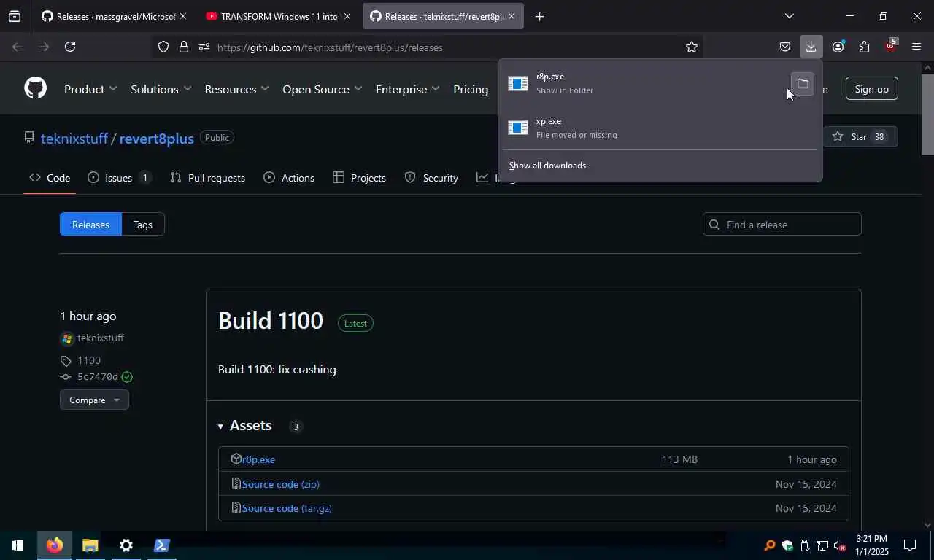Click the Save to Pocket icon
The height and width of the screenshot is (560, 934).
coord(785,47)
